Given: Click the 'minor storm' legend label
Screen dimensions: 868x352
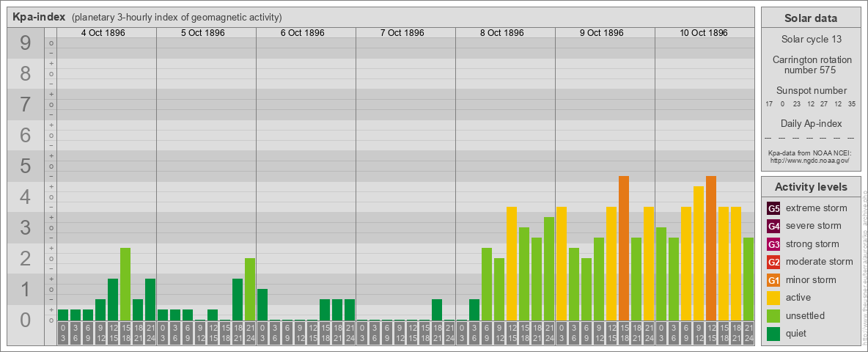Looking at the screenshot, I should point(811,280).
